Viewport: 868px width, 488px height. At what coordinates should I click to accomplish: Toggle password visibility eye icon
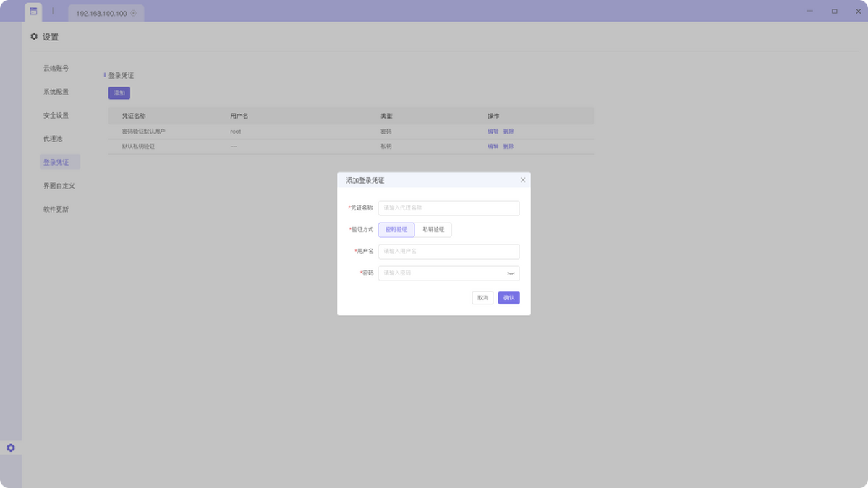tap(511, 273)
